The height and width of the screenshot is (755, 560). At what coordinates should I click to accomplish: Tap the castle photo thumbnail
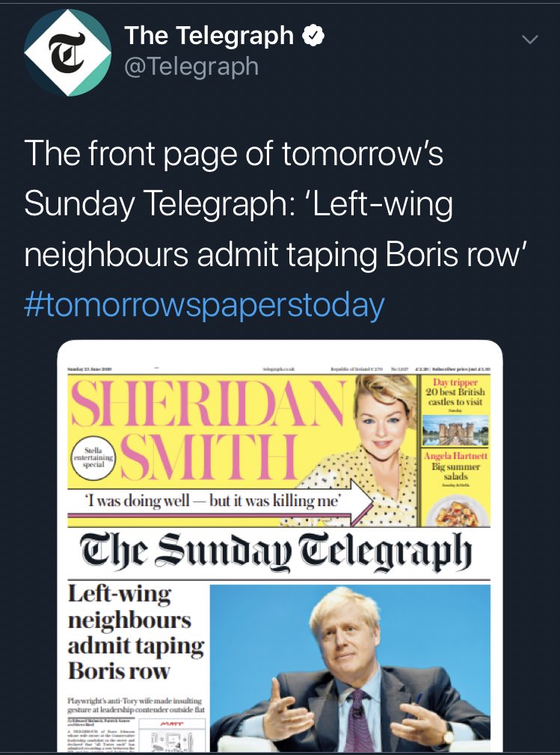pos(455,430)
